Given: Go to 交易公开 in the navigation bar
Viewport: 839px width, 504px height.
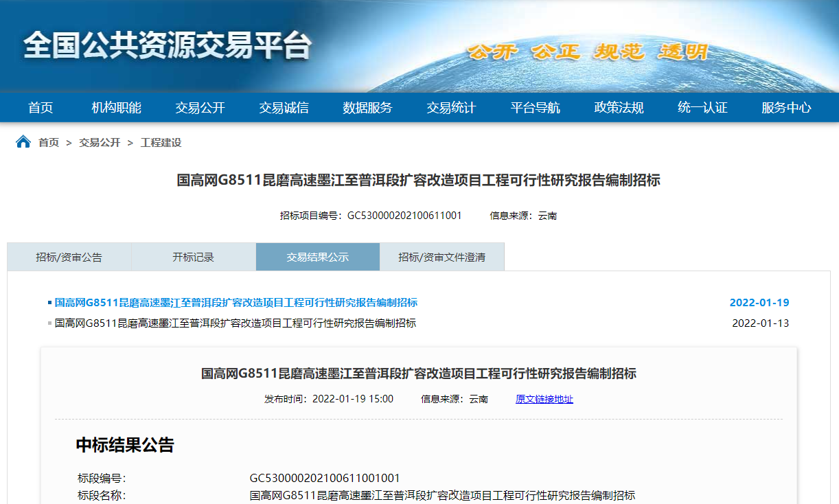Looking at the screenshot, I should [x=200, y=108].
